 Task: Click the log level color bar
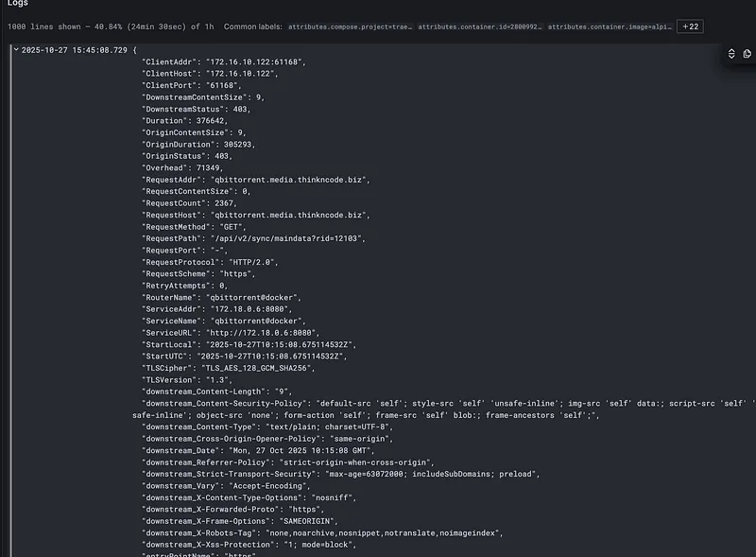(9, 284)
